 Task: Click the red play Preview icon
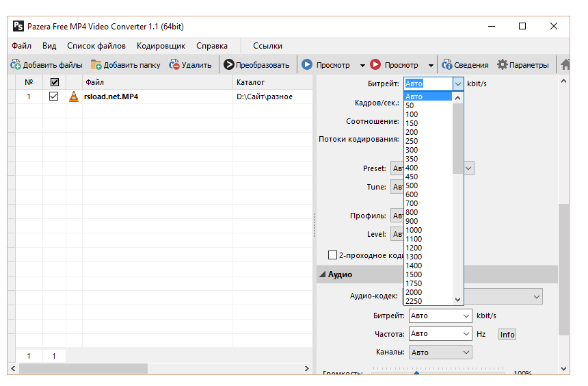pos(375,64)
